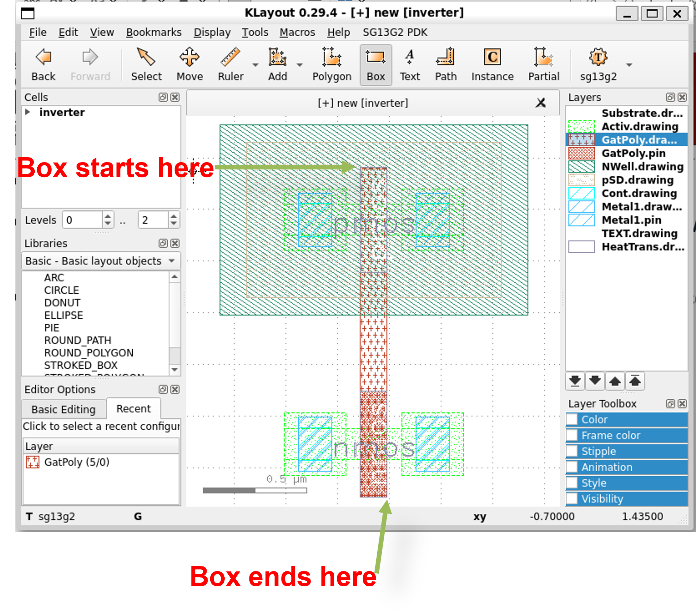Switch to the Basic Editing tab
The width and height of the screenshot is (696, 616).
(63, 409)
